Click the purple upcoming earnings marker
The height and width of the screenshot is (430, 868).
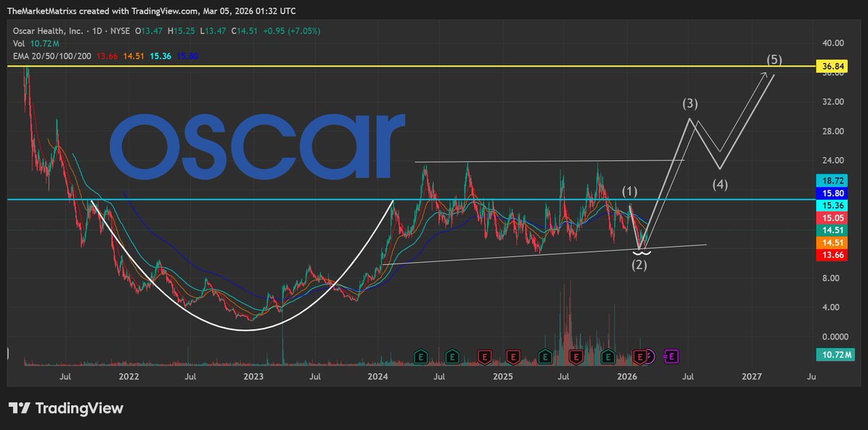click(671, 355)
